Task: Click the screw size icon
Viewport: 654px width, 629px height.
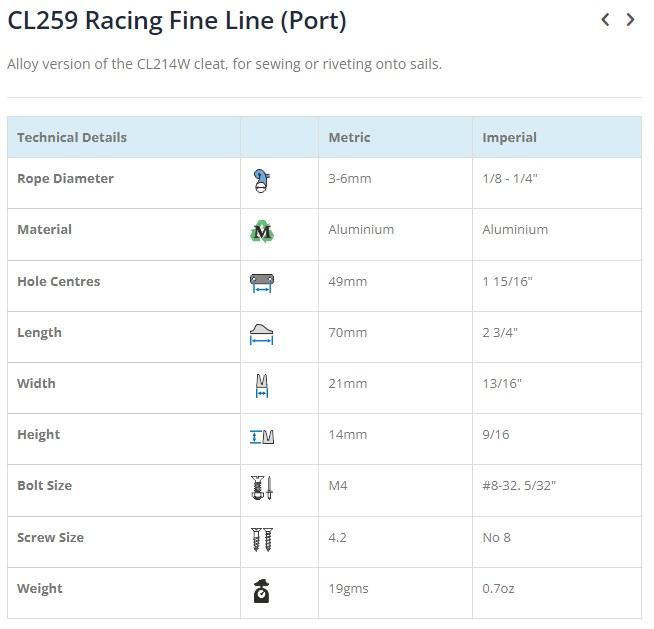Action: coord(262,539)
